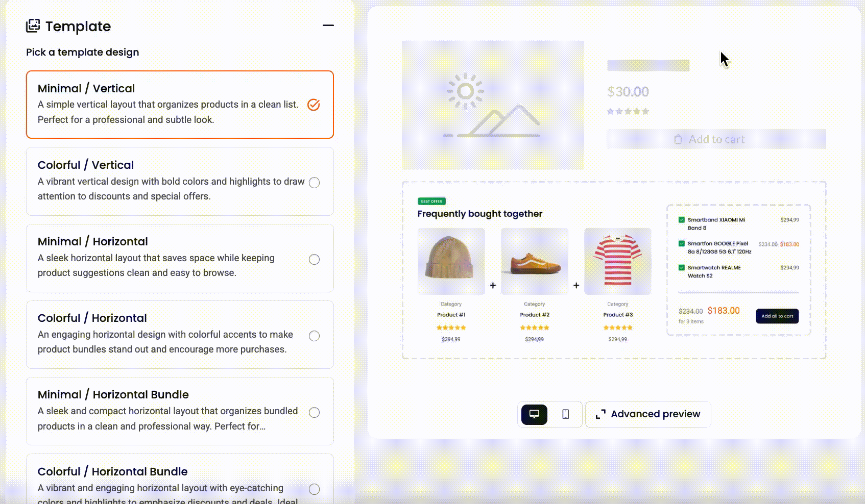Image resolution: width=865 pixels, height=504 pixels.
Task: Collapse the Template section with minus icon
Action: tap(328, 26)
